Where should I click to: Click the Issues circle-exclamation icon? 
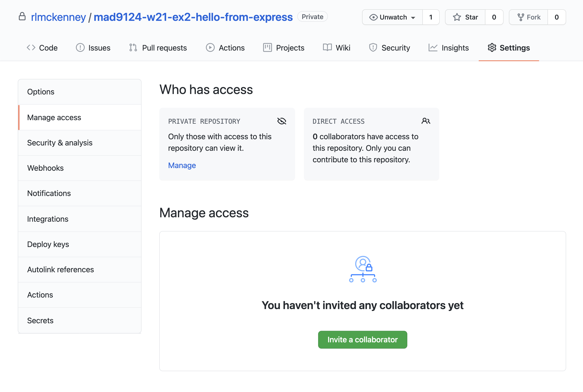pyautogui.click(x=80, y=47)
